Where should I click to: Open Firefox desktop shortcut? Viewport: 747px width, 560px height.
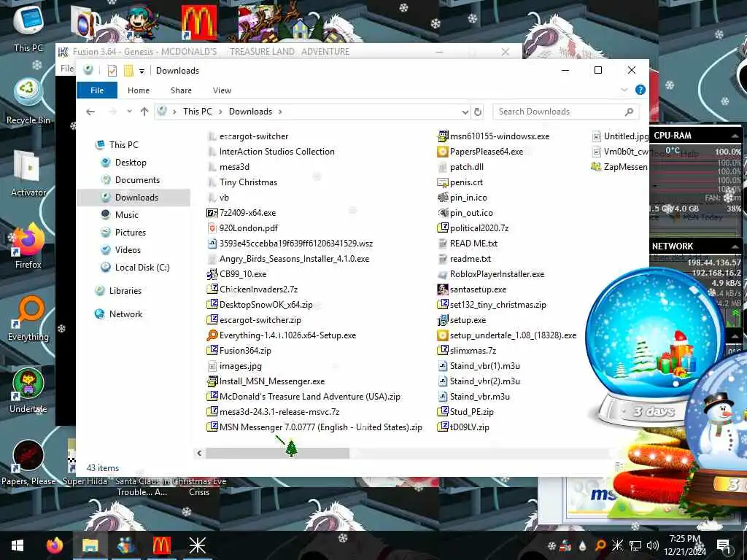(x=28, y=246)
